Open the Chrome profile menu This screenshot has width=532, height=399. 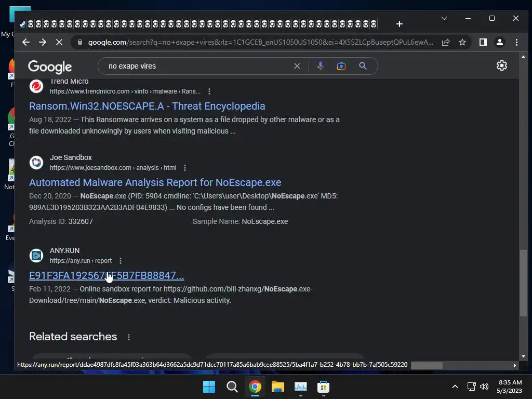(x=499, y=43)
